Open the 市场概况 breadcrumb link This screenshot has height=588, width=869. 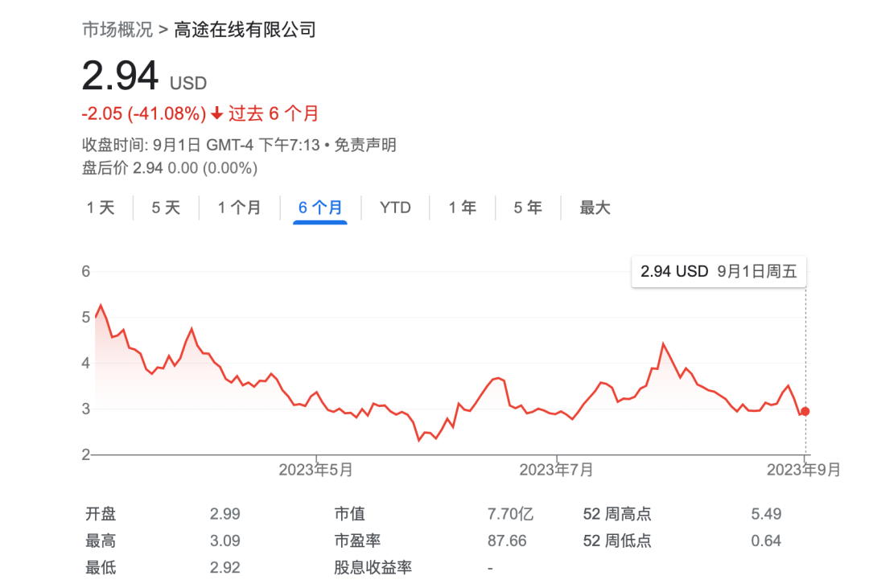click(x=117, y=30)
